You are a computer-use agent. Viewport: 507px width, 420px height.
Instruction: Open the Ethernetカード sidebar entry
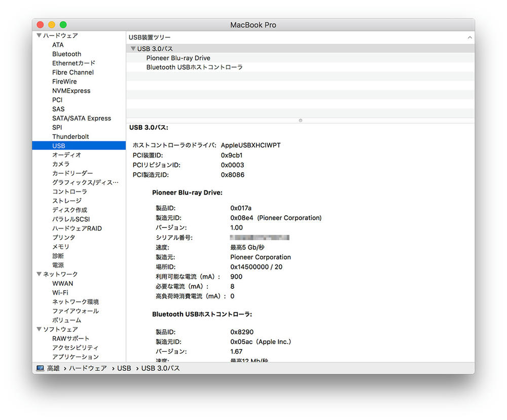tap(74, 63)
